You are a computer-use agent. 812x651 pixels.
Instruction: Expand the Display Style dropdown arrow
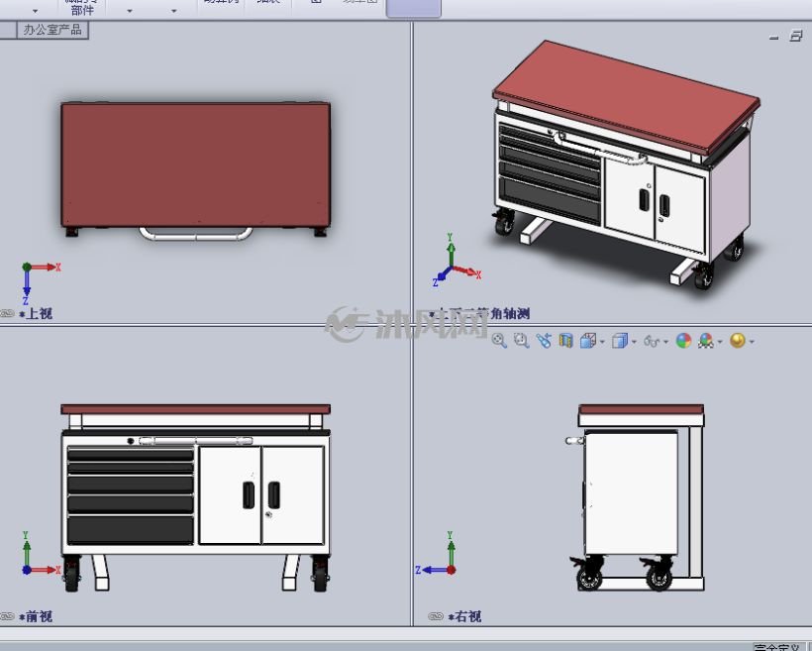tap(634, 342)
